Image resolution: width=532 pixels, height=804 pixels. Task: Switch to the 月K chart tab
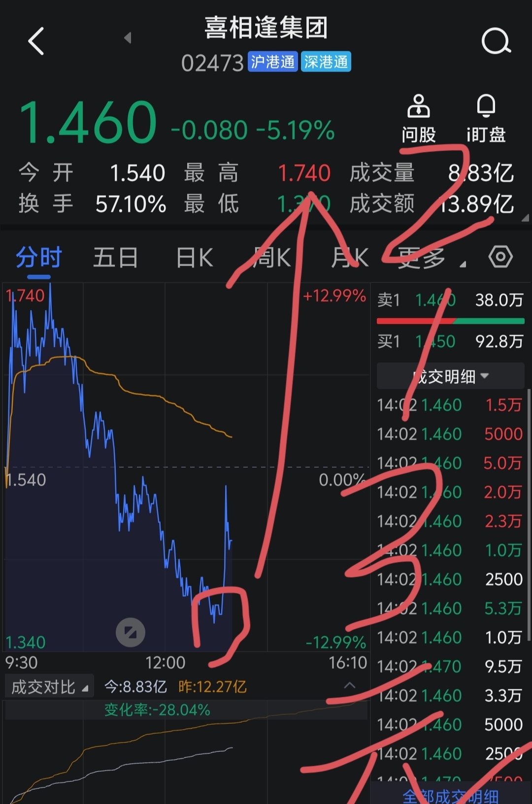click(x=350, y=257)
